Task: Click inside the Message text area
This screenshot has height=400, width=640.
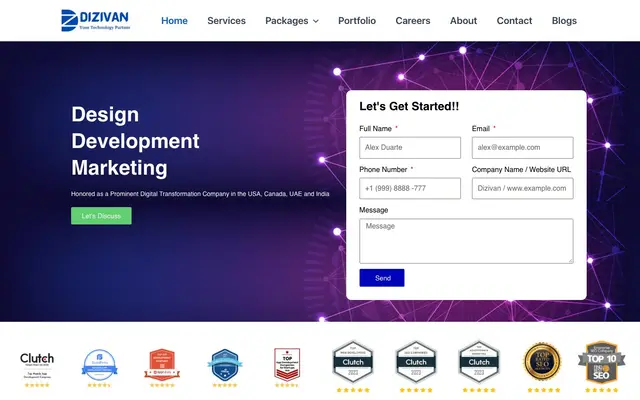Action: click(466, 241)
